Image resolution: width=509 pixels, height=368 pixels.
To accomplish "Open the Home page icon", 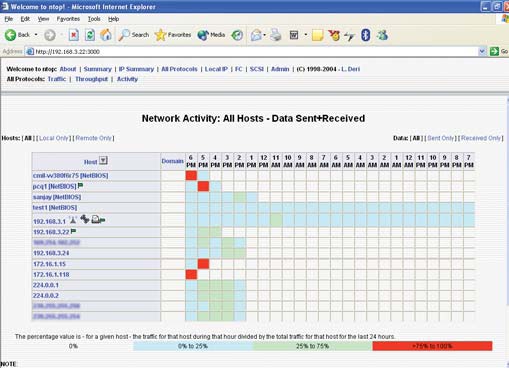I will point(106,35).
